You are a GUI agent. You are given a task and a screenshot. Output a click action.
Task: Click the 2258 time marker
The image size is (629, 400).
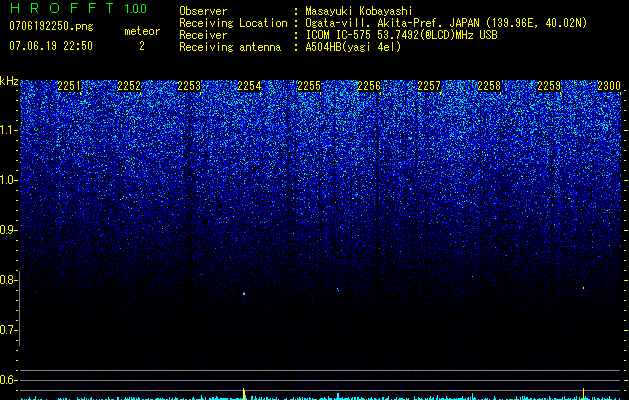(489, 86)
